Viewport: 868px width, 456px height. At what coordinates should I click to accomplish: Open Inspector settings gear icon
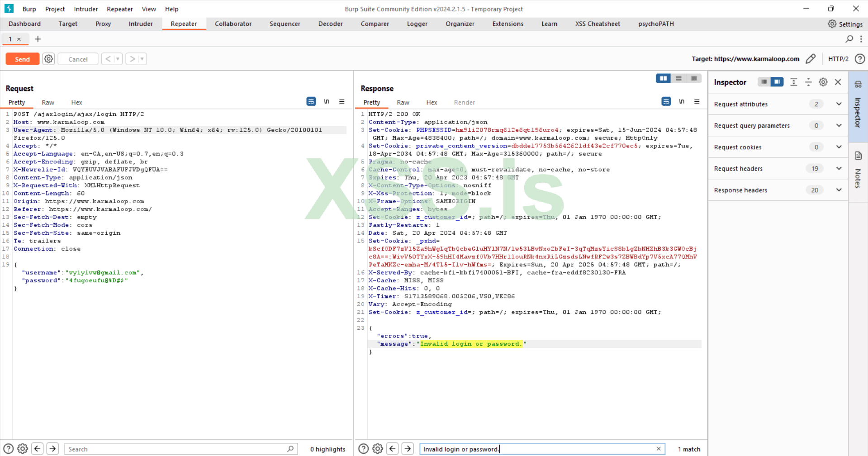pyautogui.click(x=823, y=82)
